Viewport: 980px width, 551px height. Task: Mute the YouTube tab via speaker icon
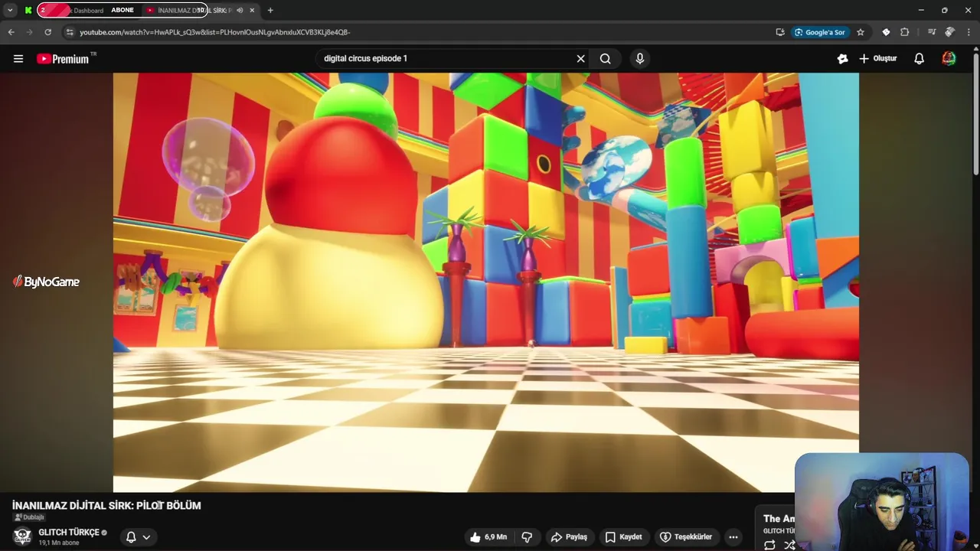pos(240,10)
